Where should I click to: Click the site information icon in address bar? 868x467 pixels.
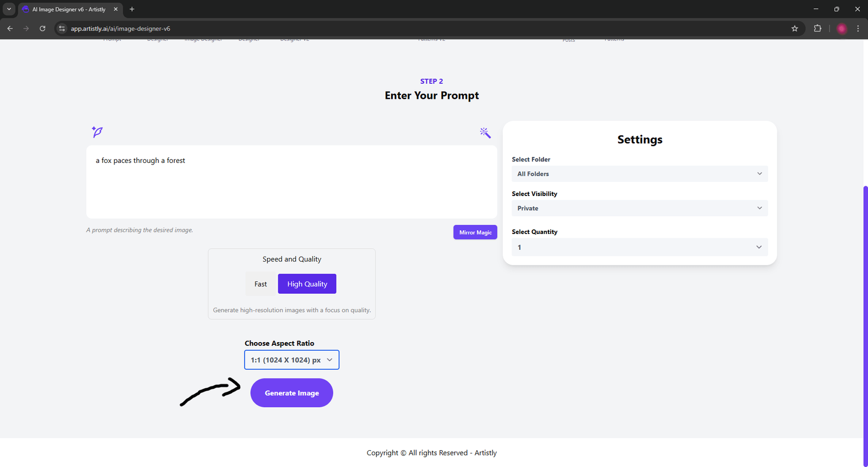point(62,29)
